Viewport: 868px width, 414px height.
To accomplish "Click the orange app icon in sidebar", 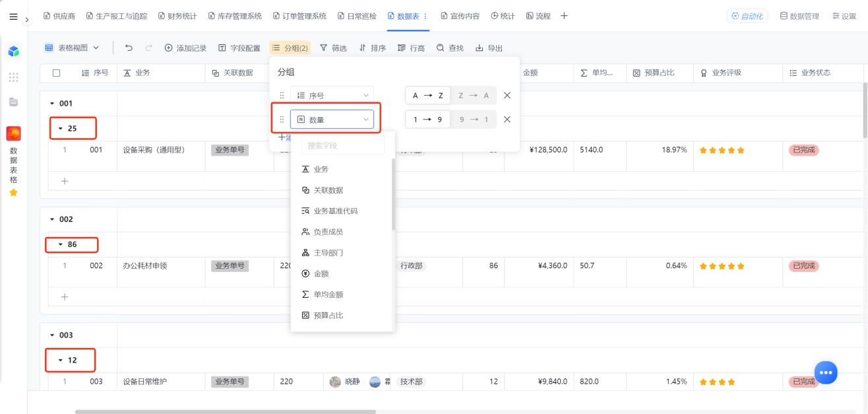I will 13,134.
